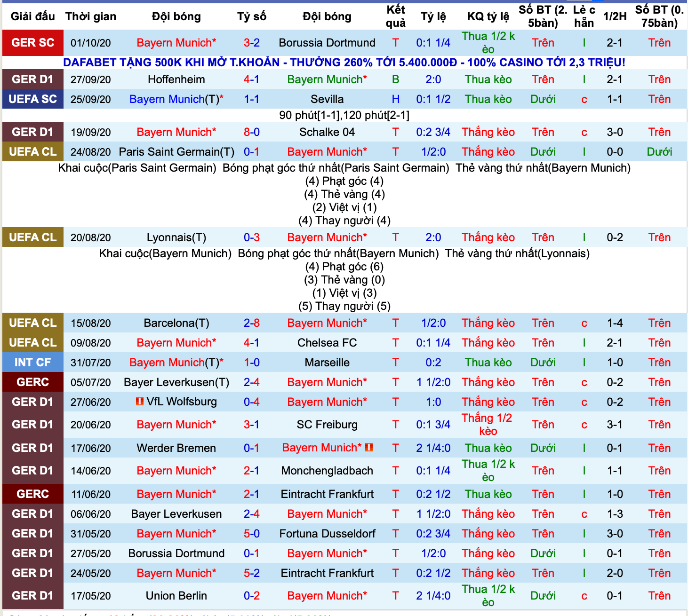Click the KQ tỷ lệ column header

pyautogui.click(x=488, y=16)
